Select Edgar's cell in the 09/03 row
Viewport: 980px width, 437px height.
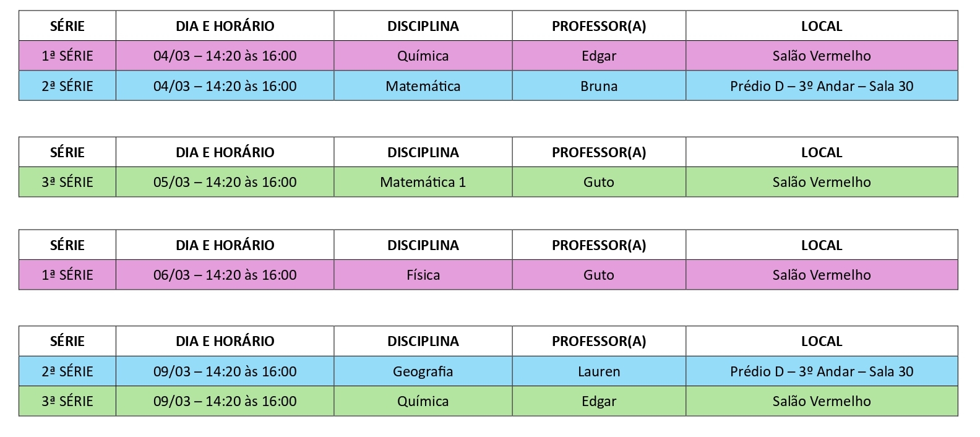[598, 401]
